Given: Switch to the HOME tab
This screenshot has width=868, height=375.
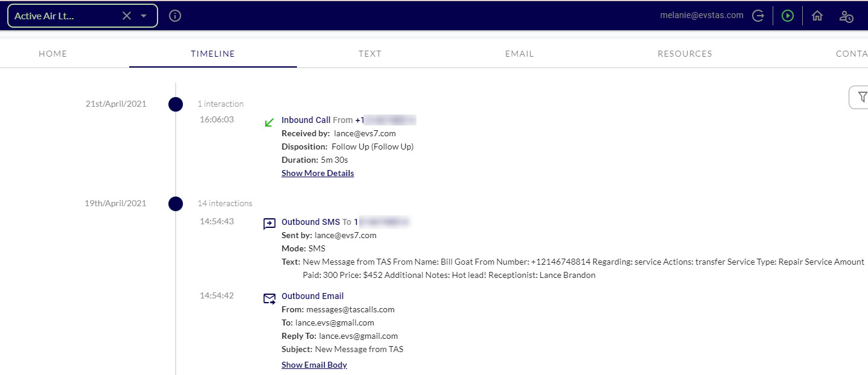Looking at the screenshot, I should [53, 54].
